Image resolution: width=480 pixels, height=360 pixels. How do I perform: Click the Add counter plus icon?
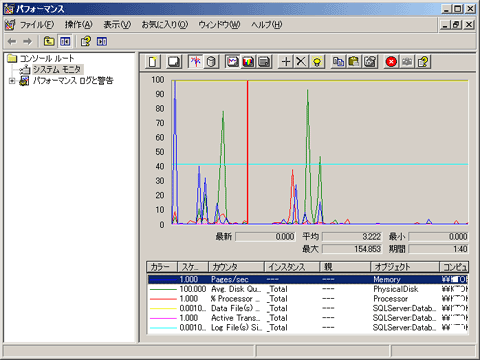[x=286, y=62]
